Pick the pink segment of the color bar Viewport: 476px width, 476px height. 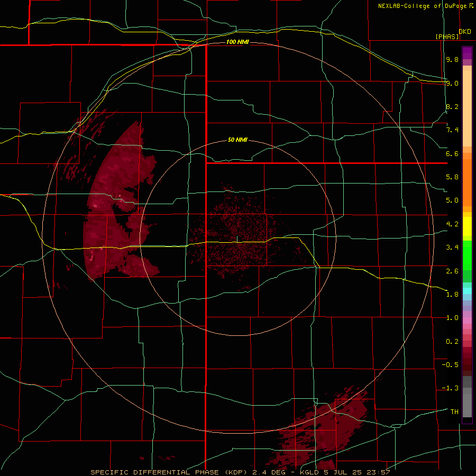point(467,321)
